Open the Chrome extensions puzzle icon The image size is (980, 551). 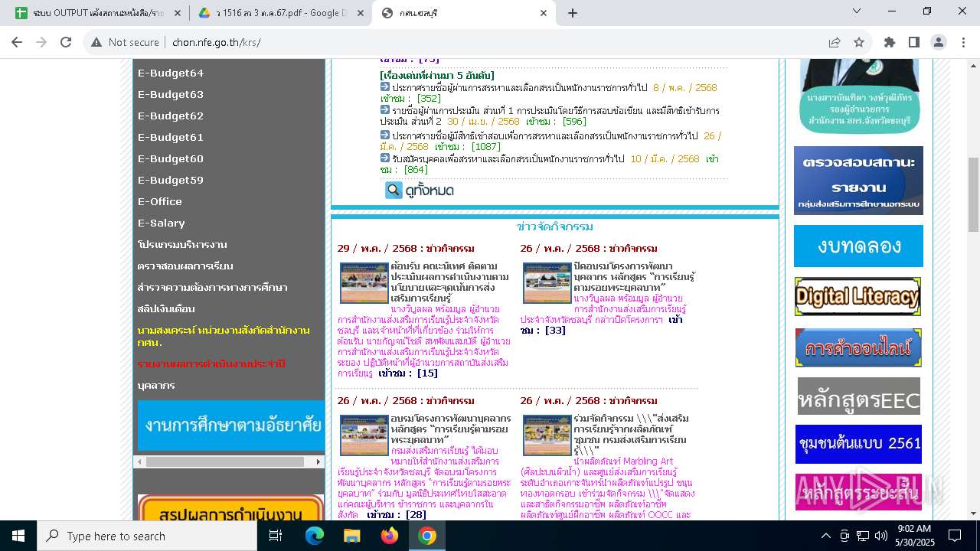pos(890,42)
